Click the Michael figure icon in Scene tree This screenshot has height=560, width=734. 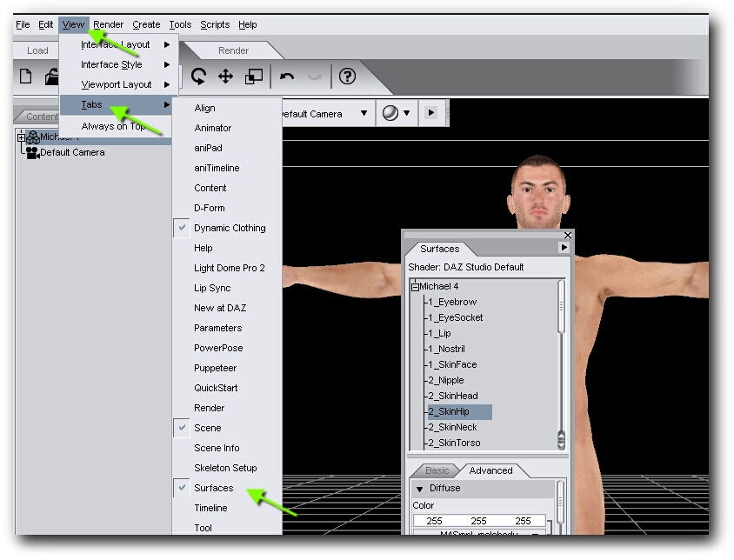(x=33, y=137)
